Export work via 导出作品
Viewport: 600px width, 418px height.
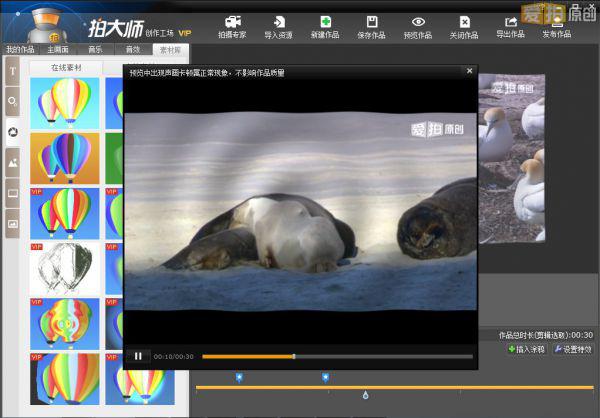click(510, 28)
